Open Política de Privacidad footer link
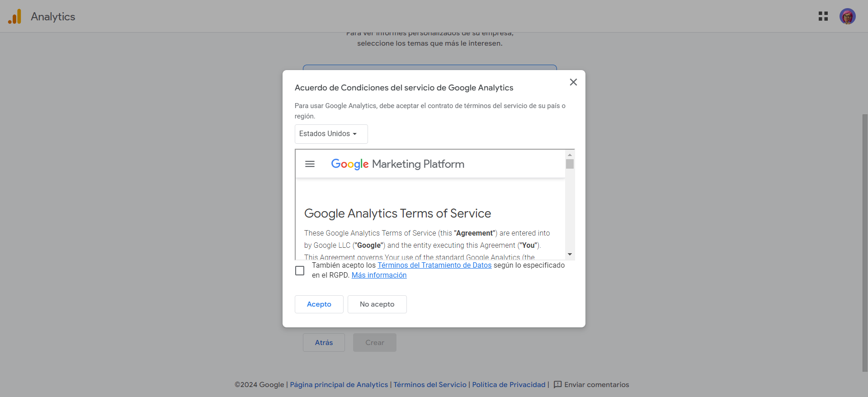This screenshot has width=868, height=397. [509, 384]
